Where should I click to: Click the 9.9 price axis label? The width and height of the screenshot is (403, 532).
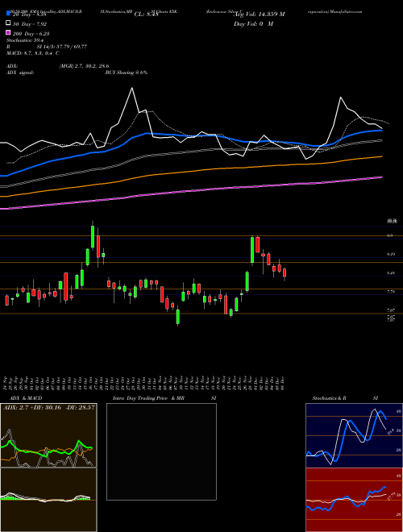click(x=390, y=235)
